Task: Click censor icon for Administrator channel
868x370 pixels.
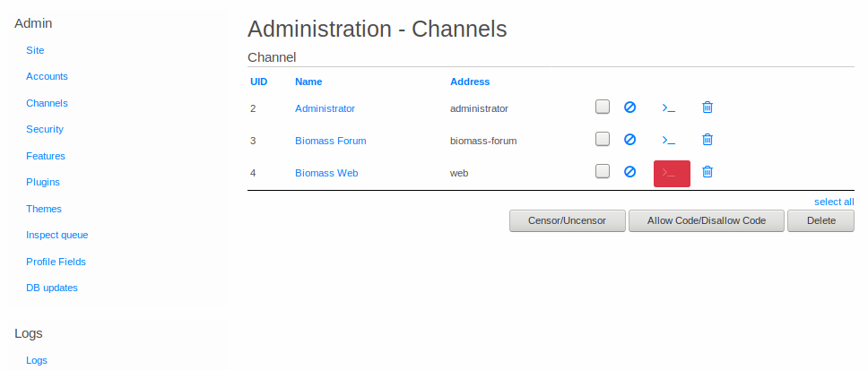Action: tap(629, 108)
